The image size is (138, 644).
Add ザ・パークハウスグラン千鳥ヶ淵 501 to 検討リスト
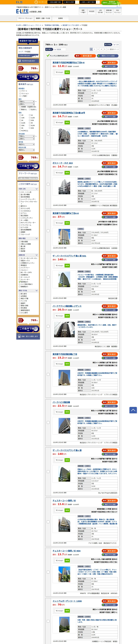110,260
